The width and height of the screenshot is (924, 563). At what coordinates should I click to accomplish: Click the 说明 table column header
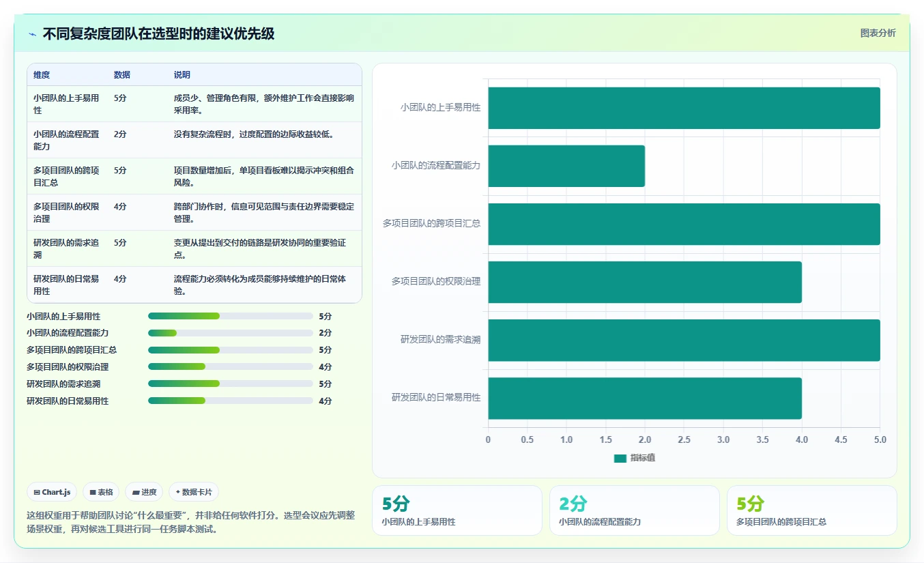point(182,75)
